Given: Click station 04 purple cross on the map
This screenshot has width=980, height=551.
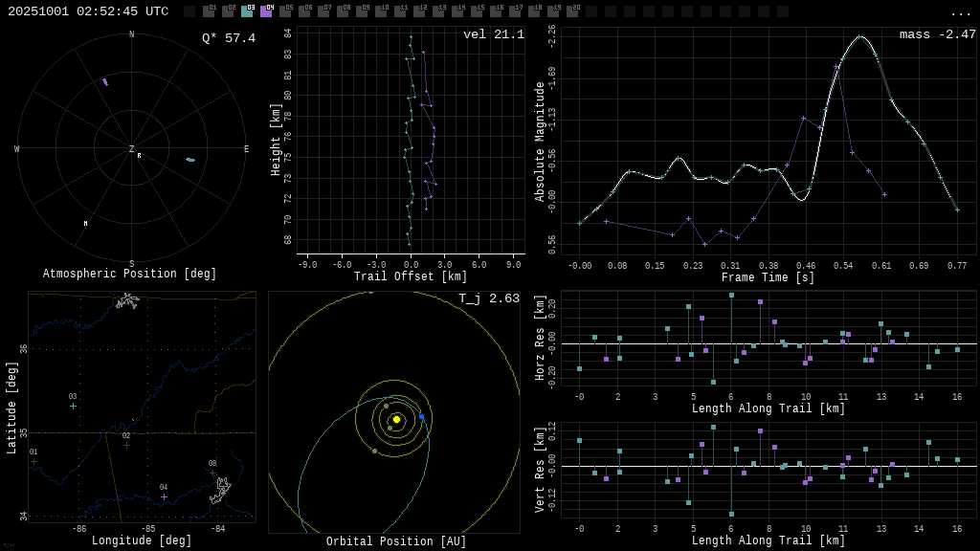Looking at the screenshot, I should pyautogui.click(x=164, y=496).
